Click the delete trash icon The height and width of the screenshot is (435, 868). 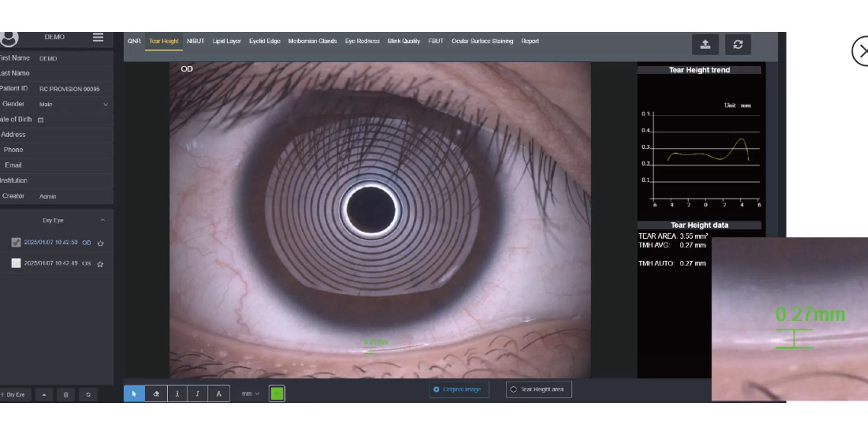[x=66, y=394]
